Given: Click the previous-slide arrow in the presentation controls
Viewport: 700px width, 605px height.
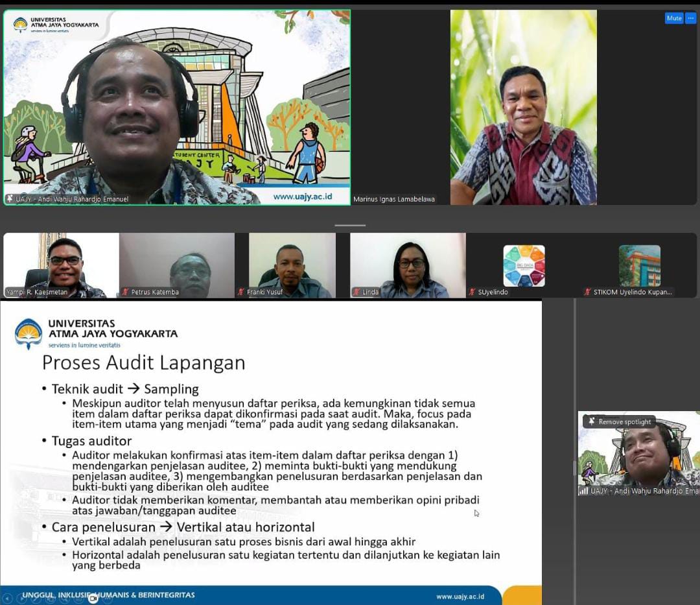Looking at the screenshot, I should (x=7, y=599).
